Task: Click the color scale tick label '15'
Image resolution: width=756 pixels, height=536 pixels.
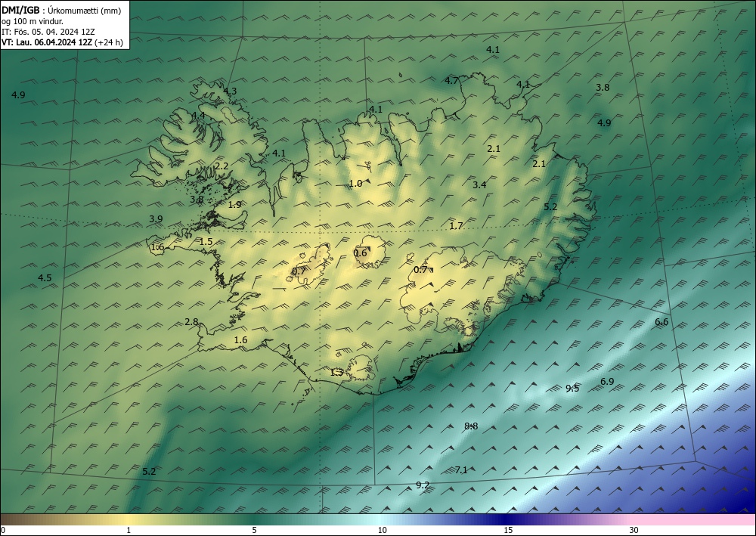Action: 508,530
